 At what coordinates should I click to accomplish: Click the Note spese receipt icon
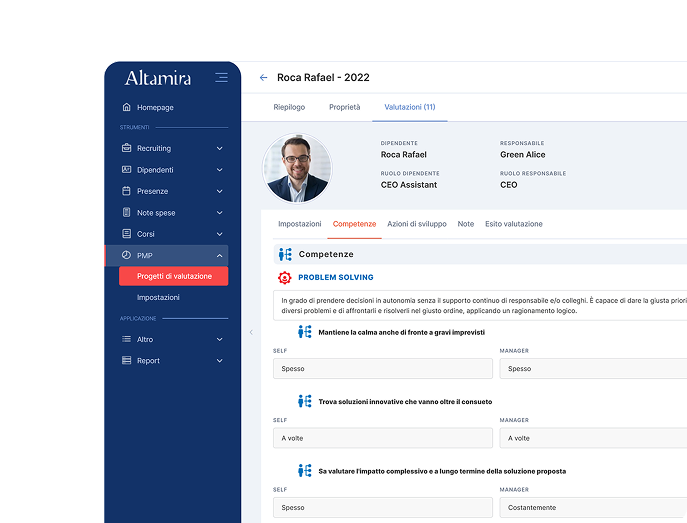pos(126,212)
